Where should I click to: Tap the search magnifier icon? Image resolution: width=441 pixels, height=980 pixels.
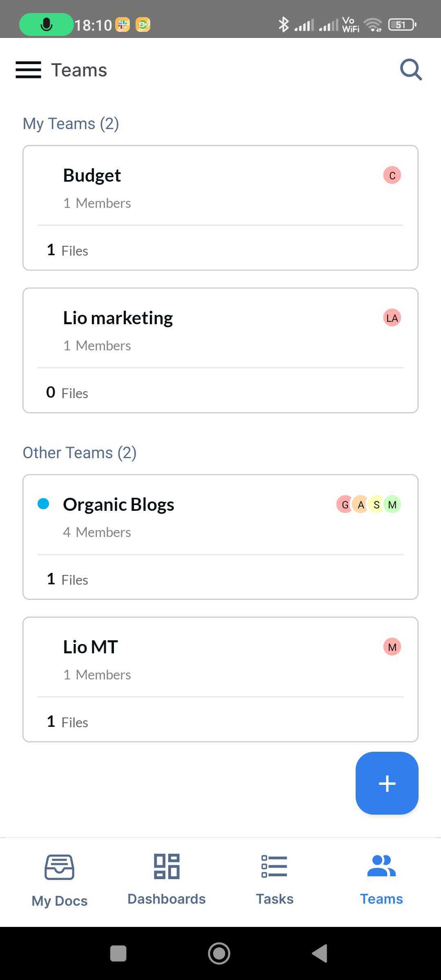(410, 70)
